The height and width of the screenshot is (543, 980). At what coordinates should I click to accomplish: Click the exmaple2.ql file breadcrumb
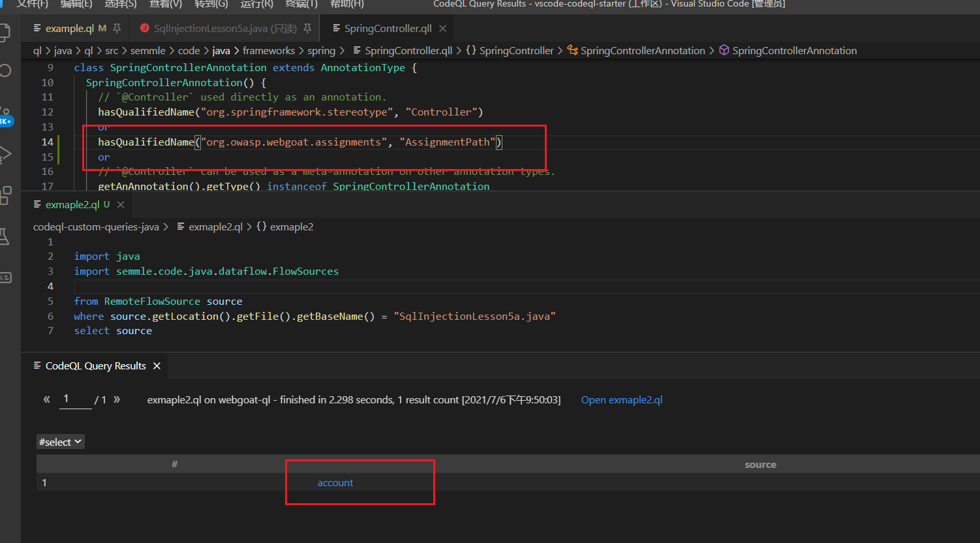(209, 227)
